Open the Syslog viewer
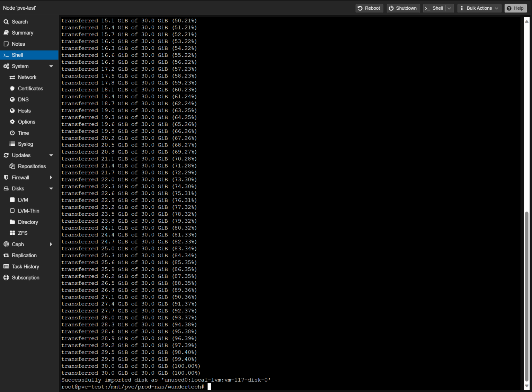The width and height of the screenshot is (532, 392). 25,144
